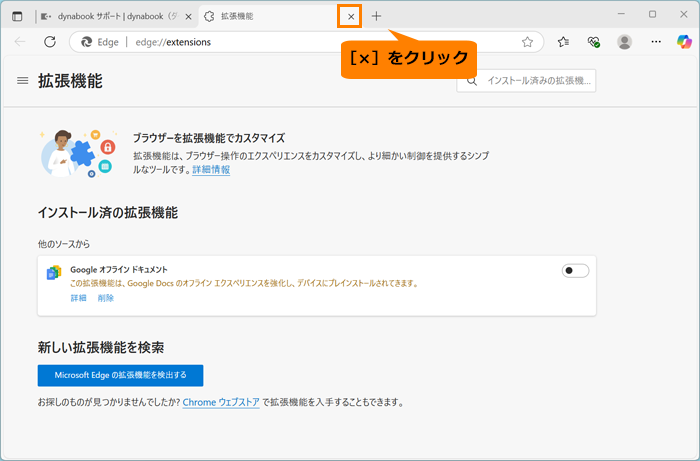Maximize the Edge window
The image size is (700, 461).
click(652, 14)
